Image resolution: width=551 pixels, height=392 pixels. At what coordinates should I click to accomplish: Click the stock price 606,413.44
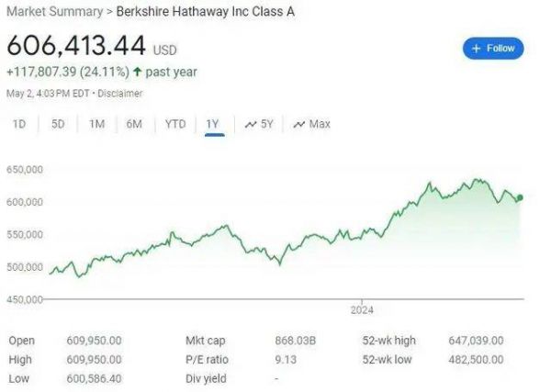pos(76,47)
